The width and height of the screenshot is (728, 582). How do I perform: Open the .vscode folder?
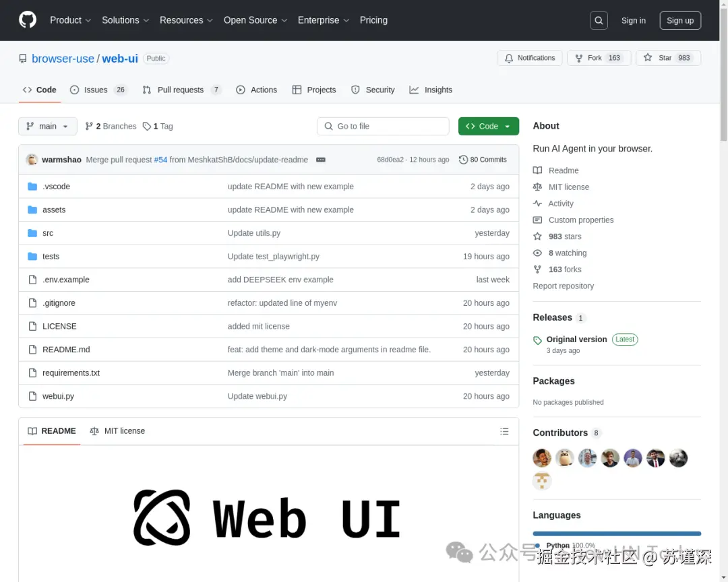56,187
